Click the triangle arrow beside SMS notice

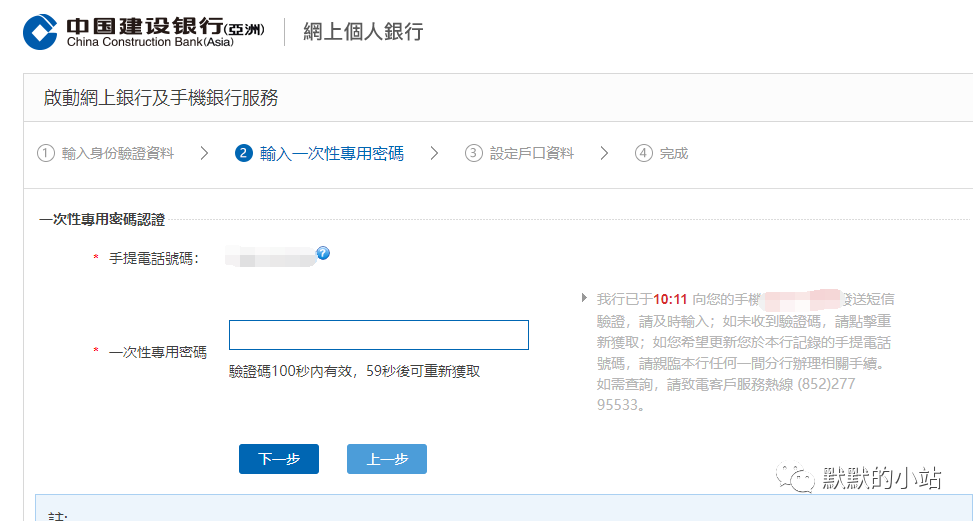(x=584, y=298)
